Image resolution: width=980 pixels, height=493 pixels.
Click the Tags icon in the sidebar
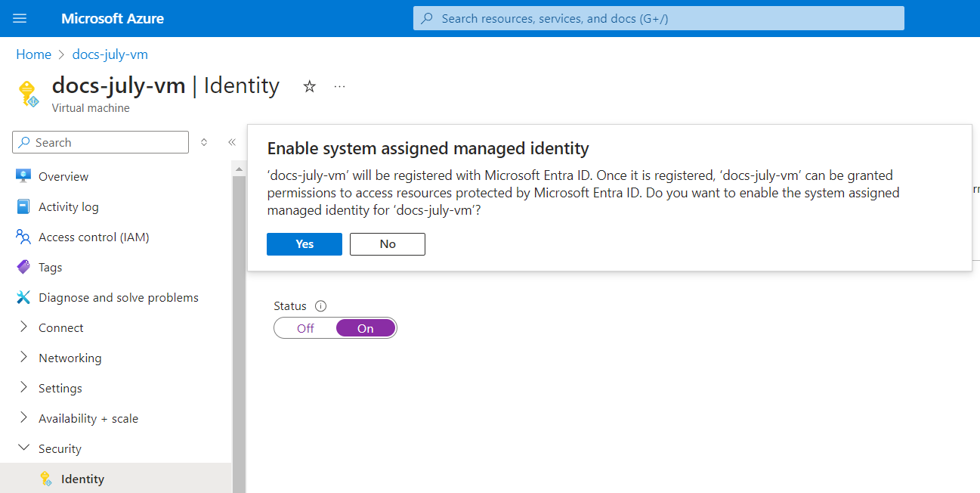click(x=23, y=267)
